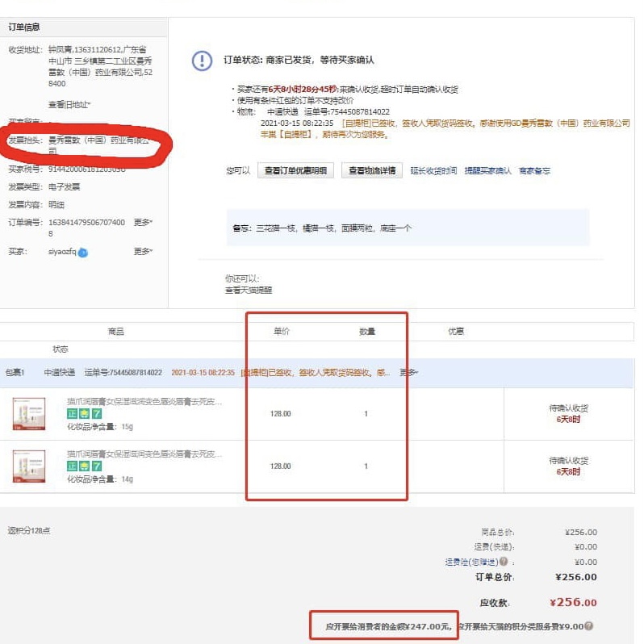Expand 更多 next to the order number
The width and height of the screenshot is (644, 644).
(x=143, y=222)
